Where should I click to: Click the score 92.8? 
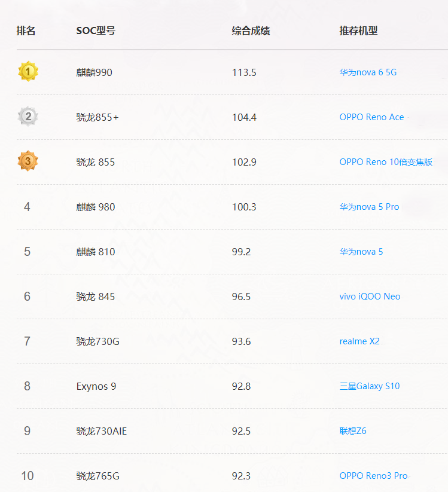point(241,386)
